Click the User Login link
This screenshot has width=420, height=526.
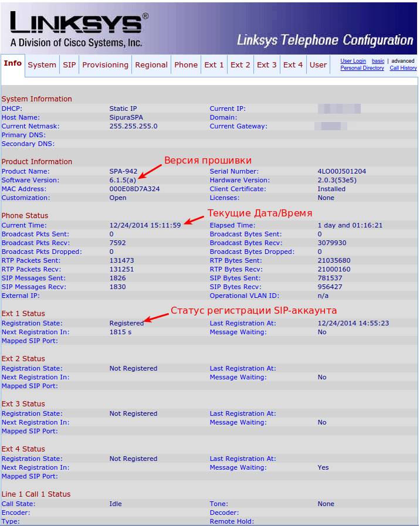pos(353,61)
